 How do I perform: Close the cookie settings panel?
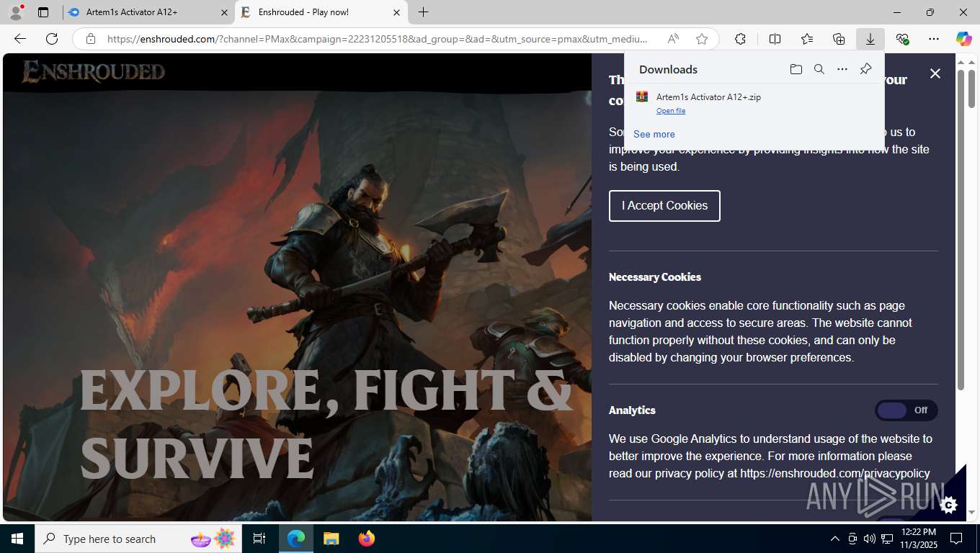(x=935, y=73)
